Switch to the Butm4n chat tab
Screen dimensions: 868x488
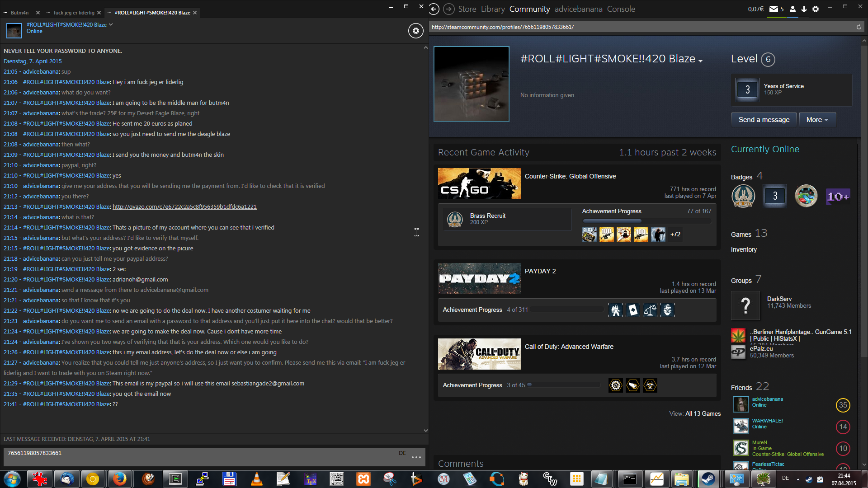[20, 13]
